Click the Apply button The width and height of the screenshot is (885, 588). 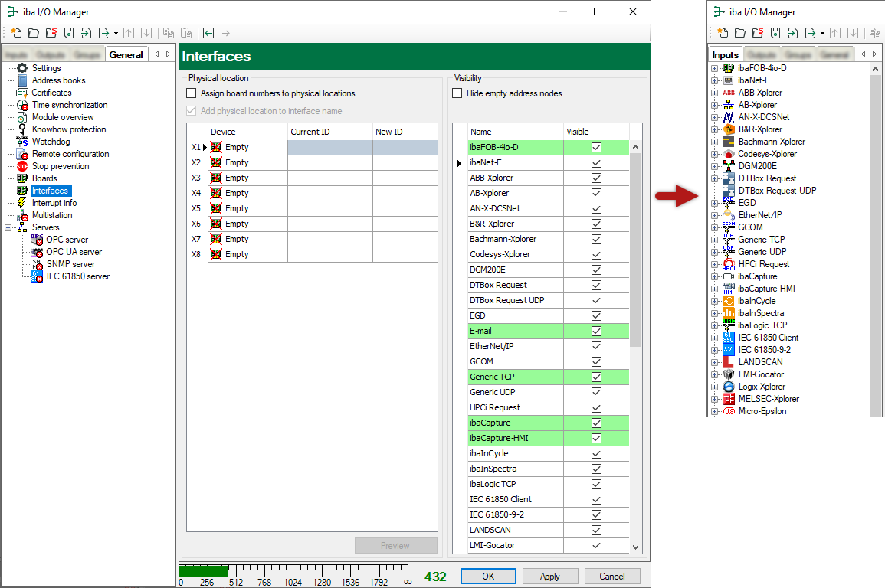(549, 577)
